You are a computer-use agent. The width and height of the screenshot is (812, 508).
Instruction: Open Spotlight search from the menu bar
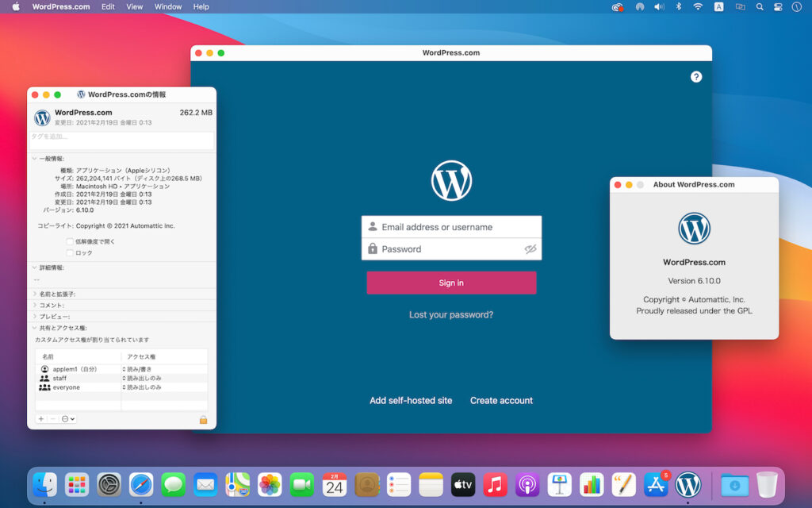758,6
